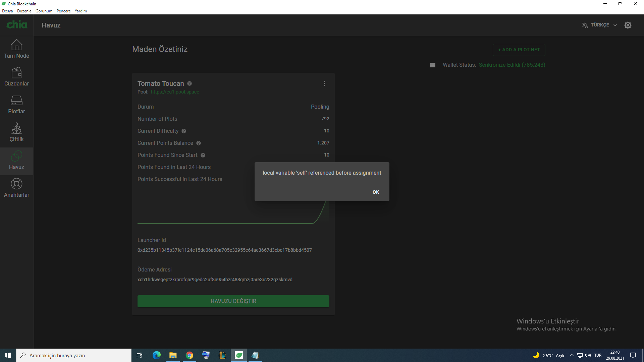Open the Tomato Toucan card options menu
The image size is (644, 362).
click(324, 83)
